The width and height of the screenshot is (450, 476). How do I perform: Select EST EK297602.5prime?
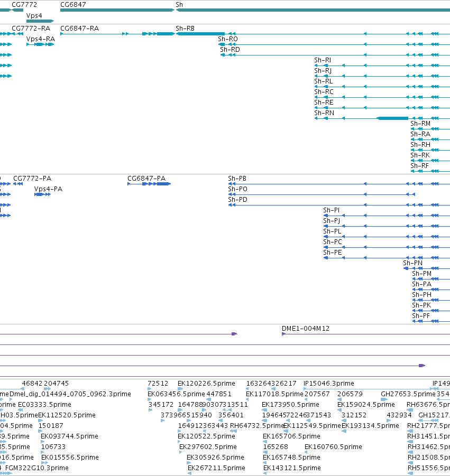[208, 447]
